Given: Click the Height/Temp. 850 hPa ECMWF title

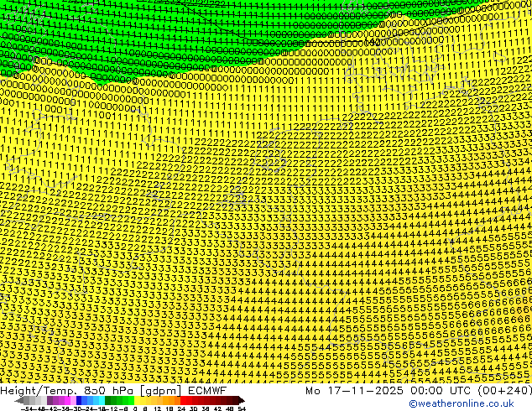Looking at the screenshot, I should [113, 391].
